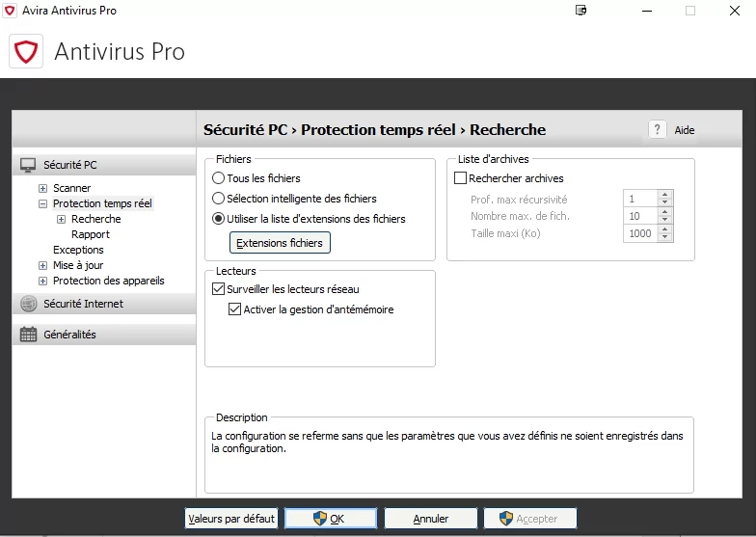Open the Extensions fichiers button

(280, 243)
